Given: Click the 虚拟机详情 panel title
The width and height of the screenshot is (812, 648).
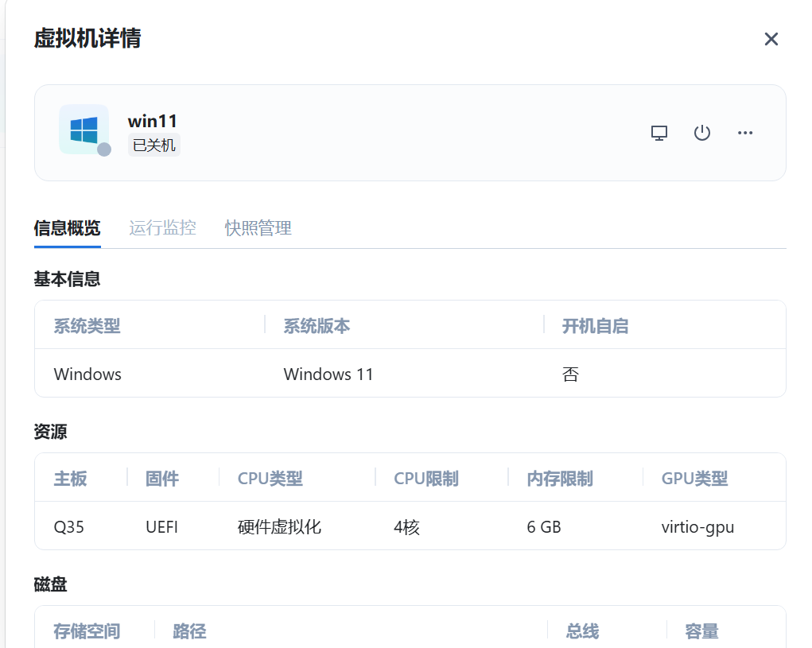Looking at the screenshot, I should [87, 38].
